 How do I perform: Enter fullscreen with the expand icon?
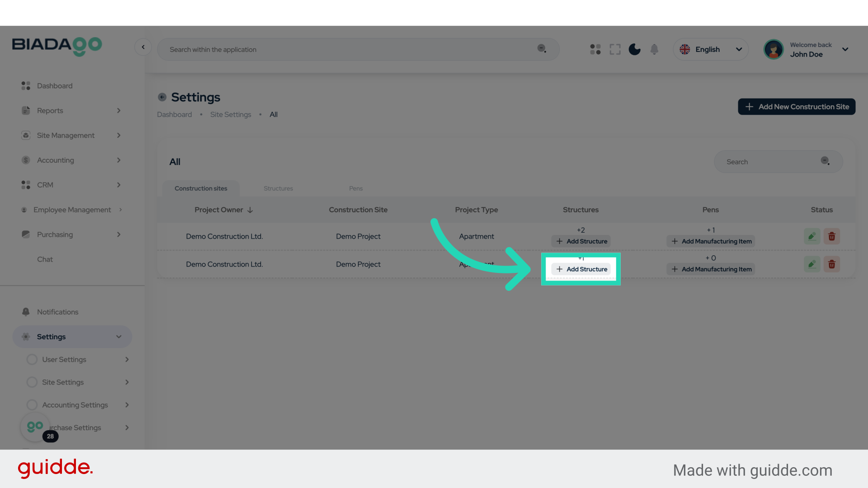pyautogui.click(x=615, y=49)
